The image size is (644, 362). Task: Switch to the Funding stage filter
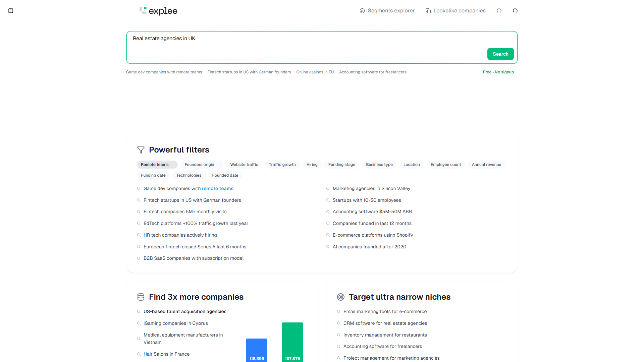[x=341, y=165]
